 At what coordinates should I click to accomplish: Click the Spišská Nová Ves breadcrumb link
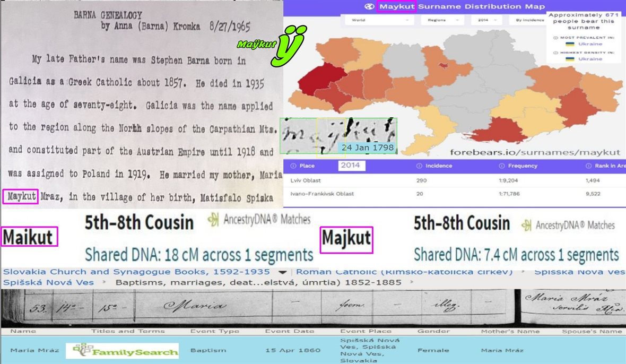(x=48, y=282)
